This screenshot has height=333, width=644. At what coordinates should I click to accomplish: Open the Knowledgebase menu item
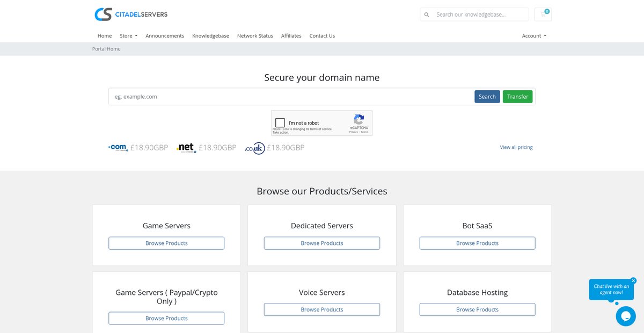[210, 36]
